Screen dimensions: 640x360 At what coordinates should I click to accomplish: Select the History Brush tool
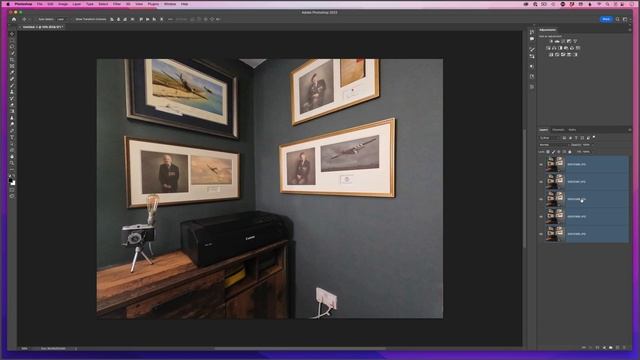(12, 98)
